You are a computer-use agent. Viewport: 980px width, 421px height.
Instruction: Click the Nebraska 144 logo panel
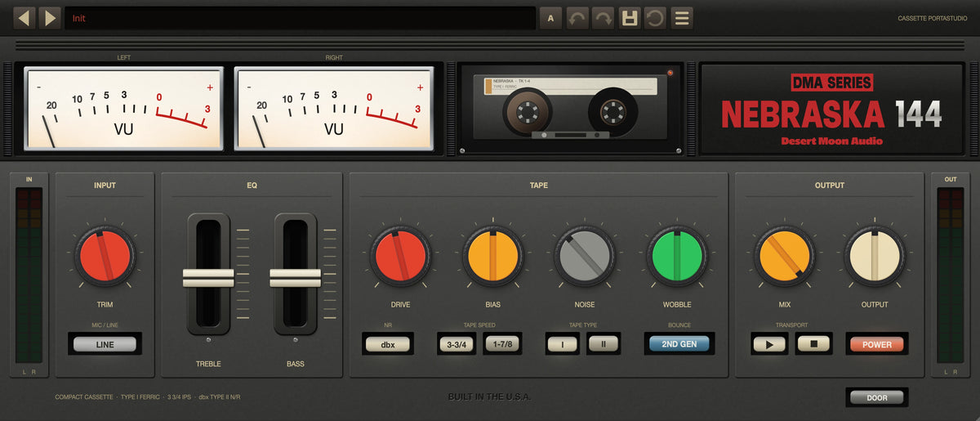(x=831, y=109)
